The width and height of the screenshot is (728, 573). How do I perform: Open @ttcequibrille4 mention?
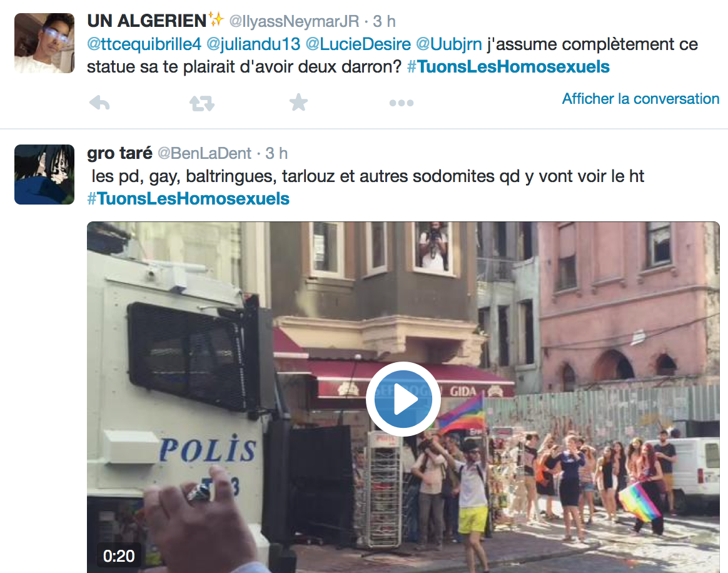[x=144, y=44]
